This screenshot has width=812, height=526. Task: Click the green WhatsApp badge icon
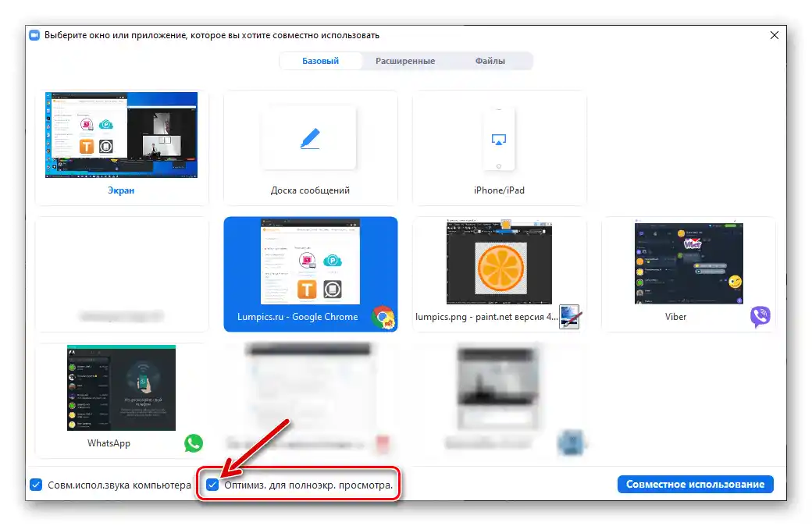(193, 443)
